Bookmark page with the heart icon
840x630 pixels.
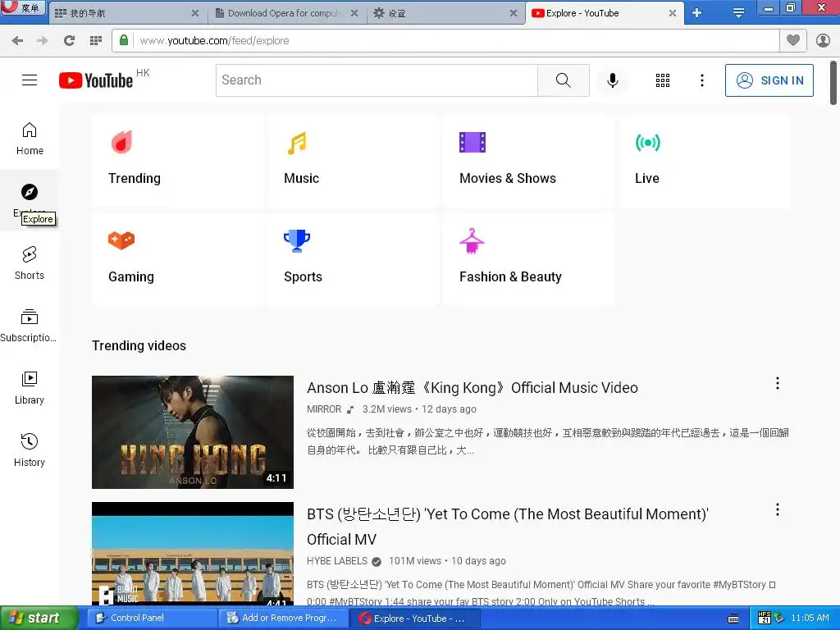coord(793,41)
